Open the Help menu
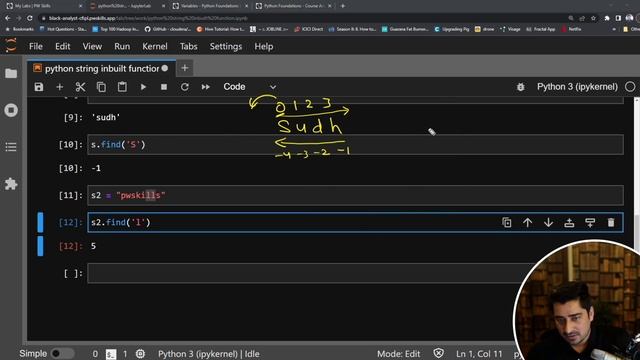640x360 pixels. [264, 47]
